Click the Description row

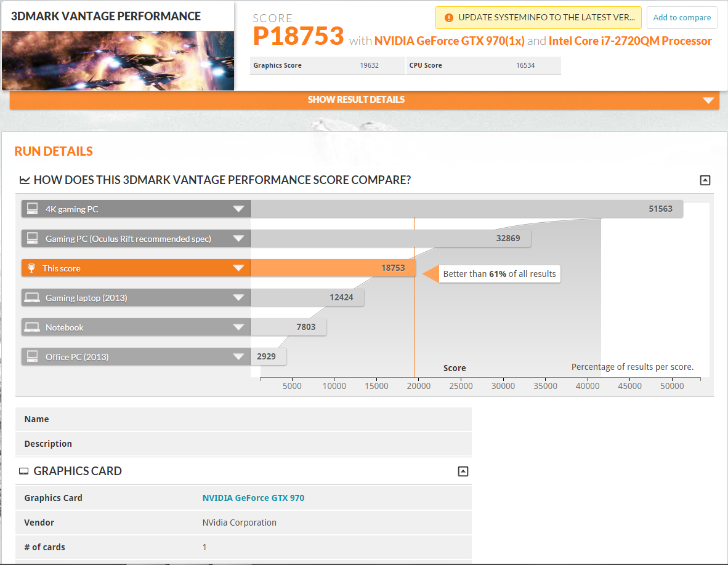coord(243,444)
